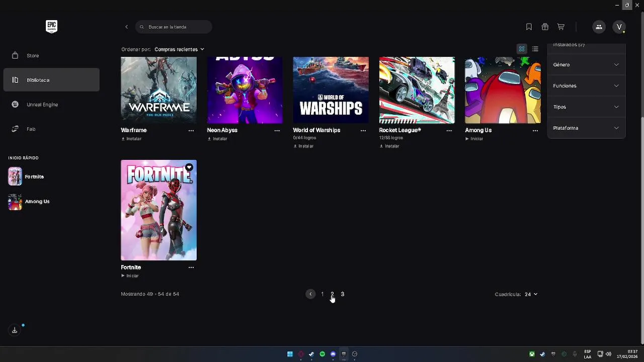Click the Warframe cover art
Image resolution: width=644 pixels, height=362 pixels.
pyautogui.click(x=158, y=90)
